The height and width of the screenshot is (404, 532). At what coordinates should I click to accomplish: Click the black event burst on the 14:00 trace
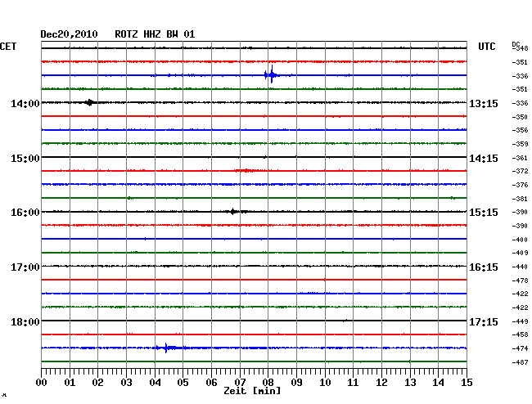tap(89, 102)
